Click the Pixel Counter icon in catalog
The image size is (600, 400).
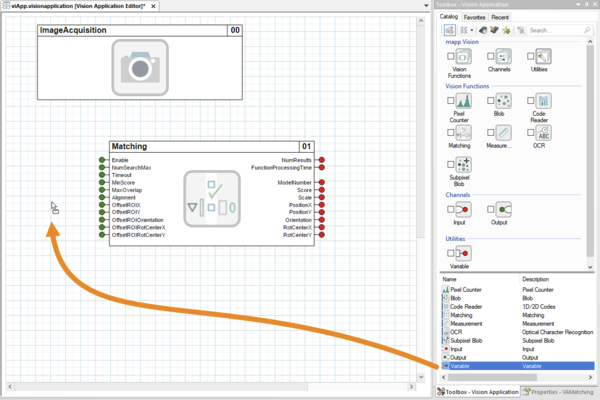pyautogui.click(x=463, y=102)
